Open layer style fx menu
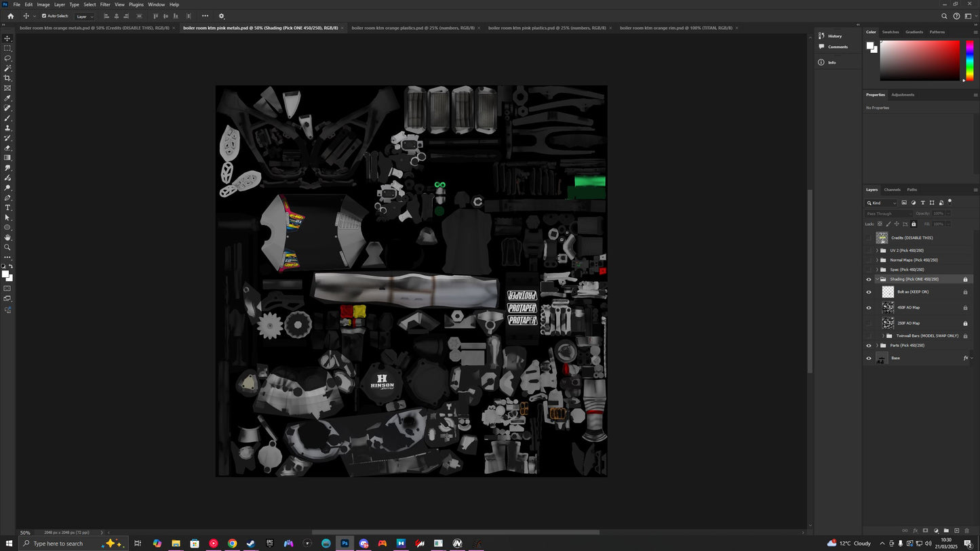 click(x=915, y=531)
